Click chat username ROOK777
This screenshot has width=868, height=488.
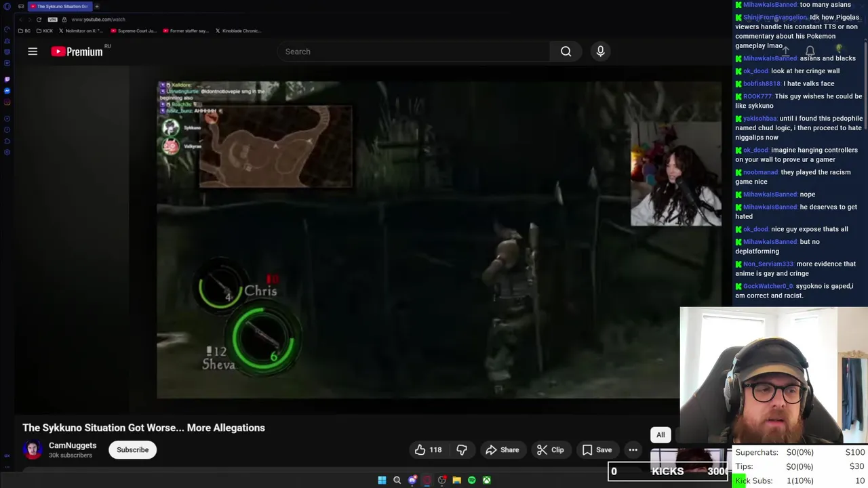click(757, 96)
